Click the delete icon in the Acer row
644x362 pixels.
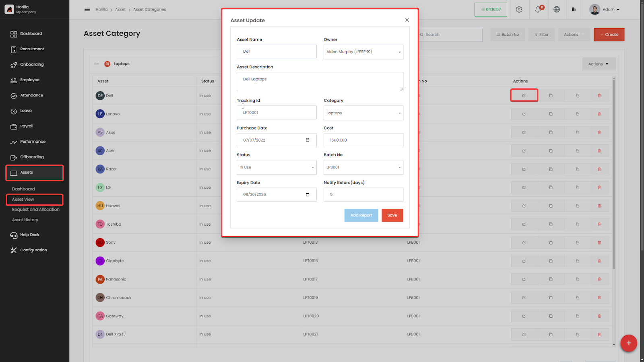[599, 151]
